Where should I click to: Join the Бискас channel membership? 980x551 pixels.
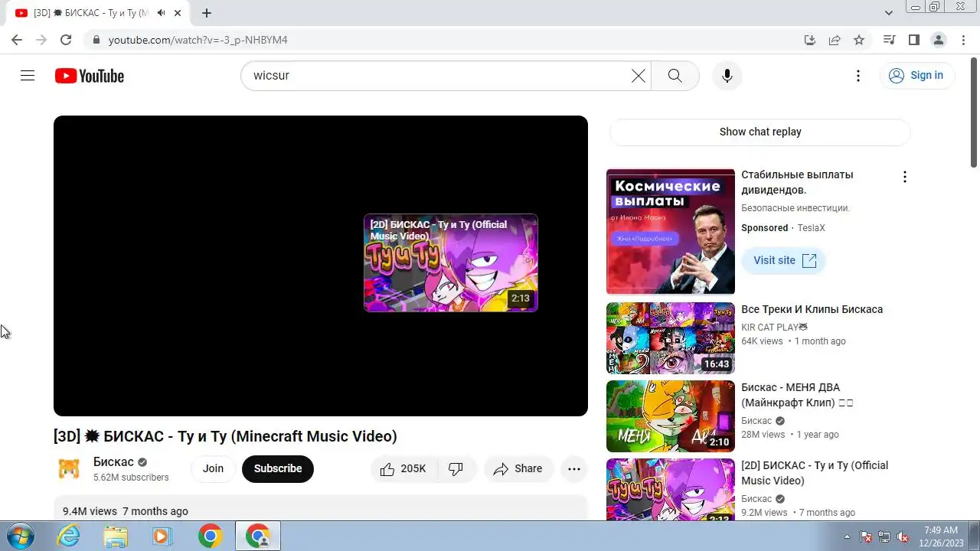[213, 469]
